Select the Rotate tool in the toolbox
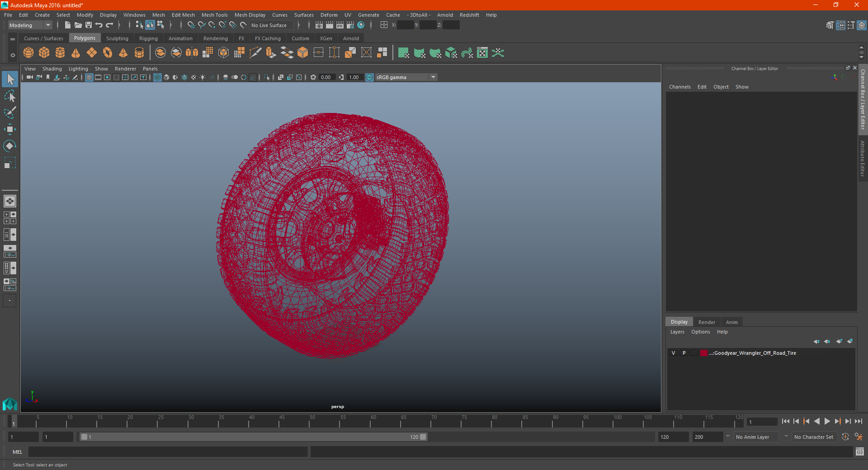The image size is (868, 470). coord(9,146)
